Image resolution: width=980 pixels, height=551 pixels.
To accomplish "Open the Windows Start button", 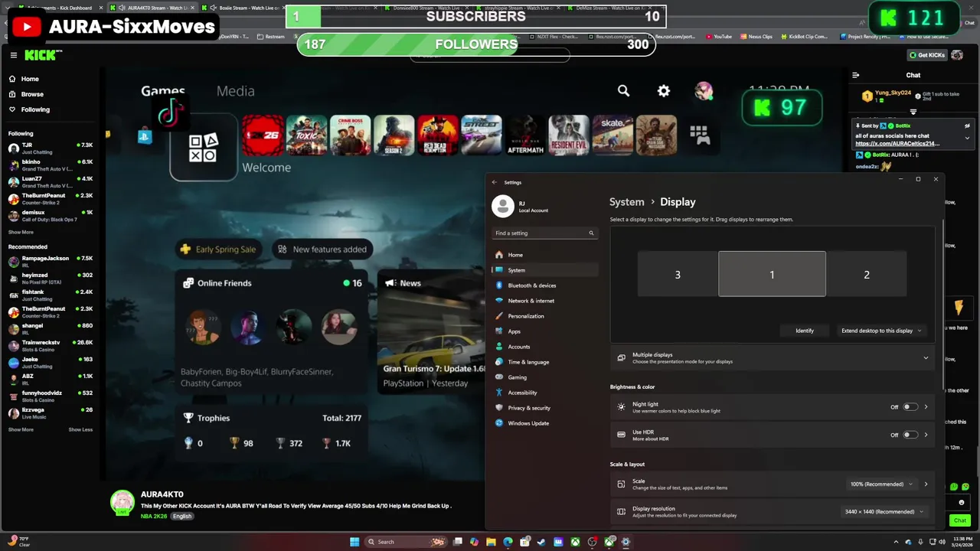I will (x=354, y=542).
